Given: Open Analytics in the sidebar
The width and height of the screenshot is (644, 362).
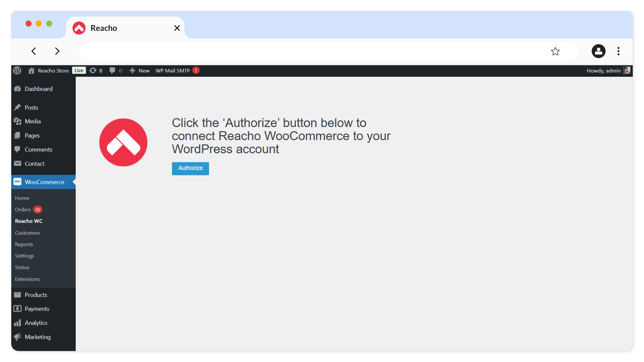Looking at the screenshot, I should (36, 323).
